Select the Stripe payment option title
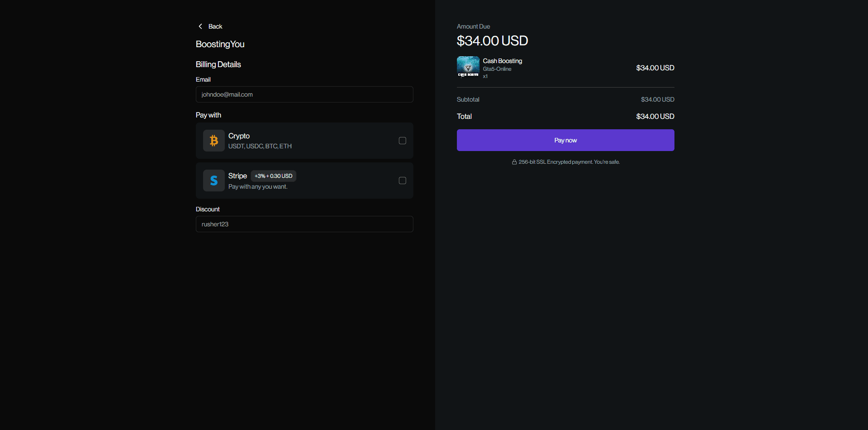The image size is (868, 430). click(x=238, y=176)
